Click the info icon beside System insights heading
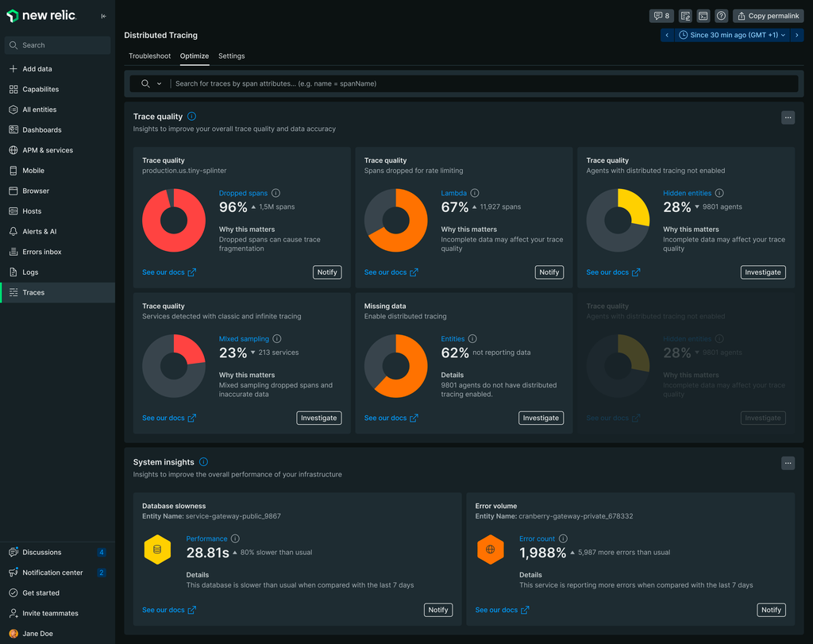The height and width of the screenshot is (644, 813). pos(204,462)
